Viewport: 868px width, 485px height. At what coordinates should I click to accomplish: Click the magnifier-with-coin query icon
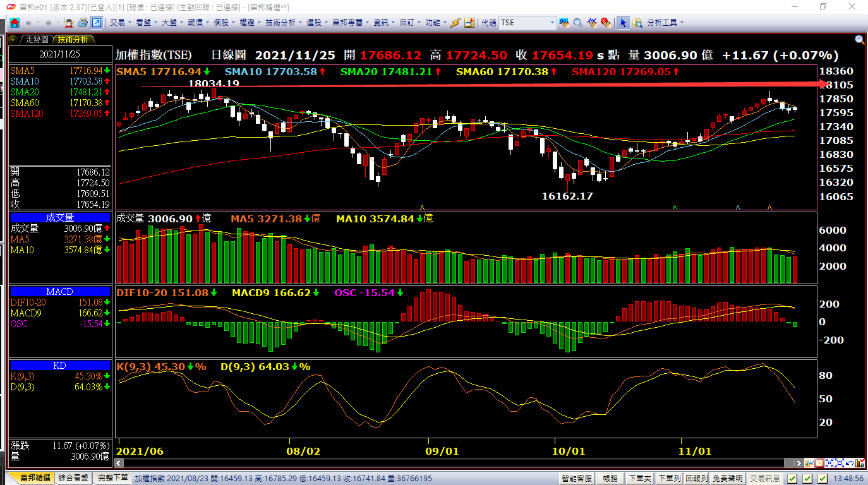click(x=637, y=23)
